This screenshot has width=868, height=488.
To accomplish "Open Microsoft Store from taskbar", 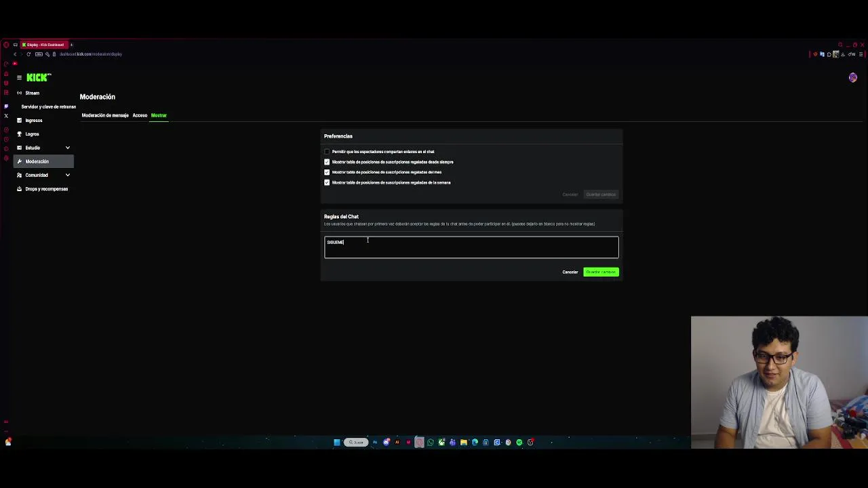I will click(x=486, y=443).
